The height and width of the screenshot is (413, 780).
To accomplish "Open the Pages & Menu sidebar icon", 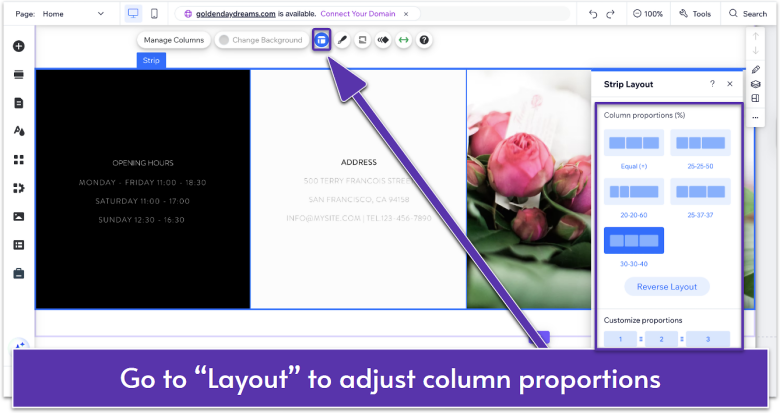I will [18, 103].
